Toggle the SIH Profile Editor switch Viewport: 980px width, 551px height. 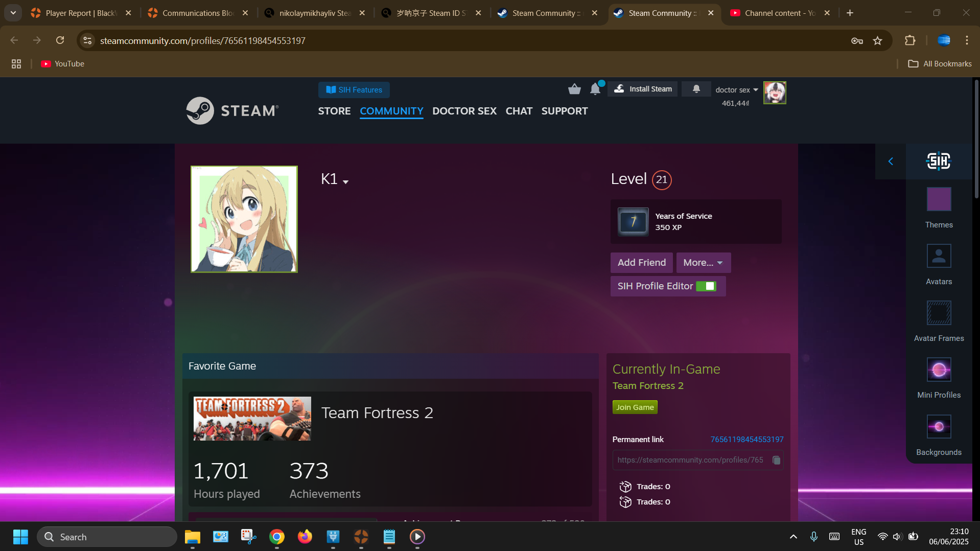click(706, 286)
